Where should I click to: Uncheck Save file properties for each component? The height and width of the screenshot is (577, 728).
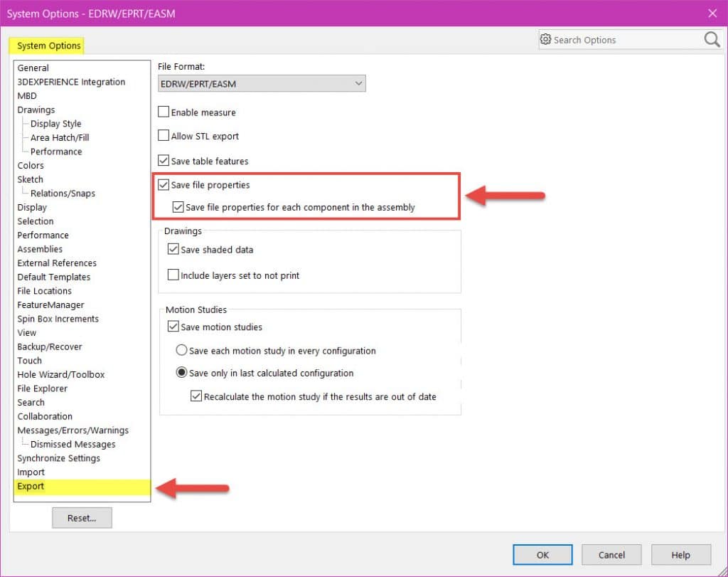(x=178, y=207)
